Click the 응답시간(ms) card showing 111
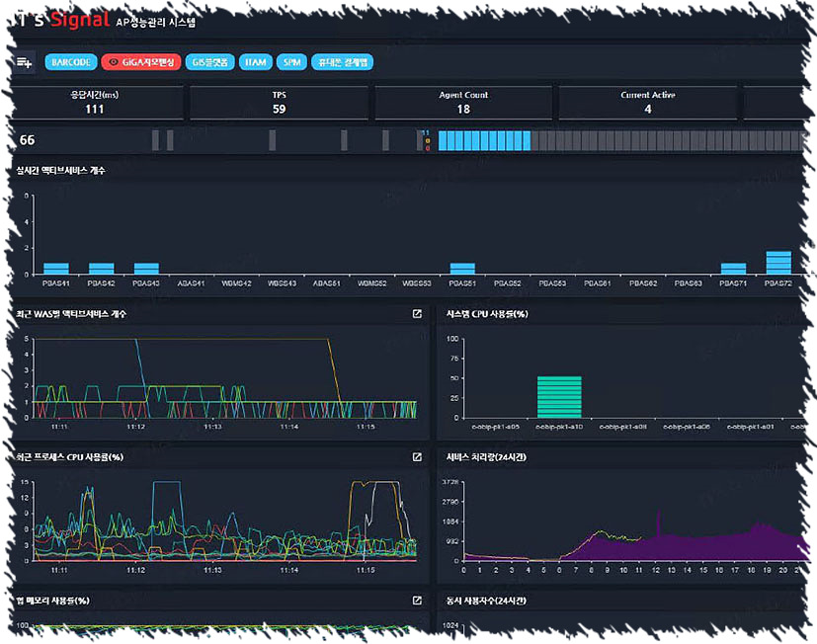Viewport: 817px width, 644px height. (x=95, y=103)
